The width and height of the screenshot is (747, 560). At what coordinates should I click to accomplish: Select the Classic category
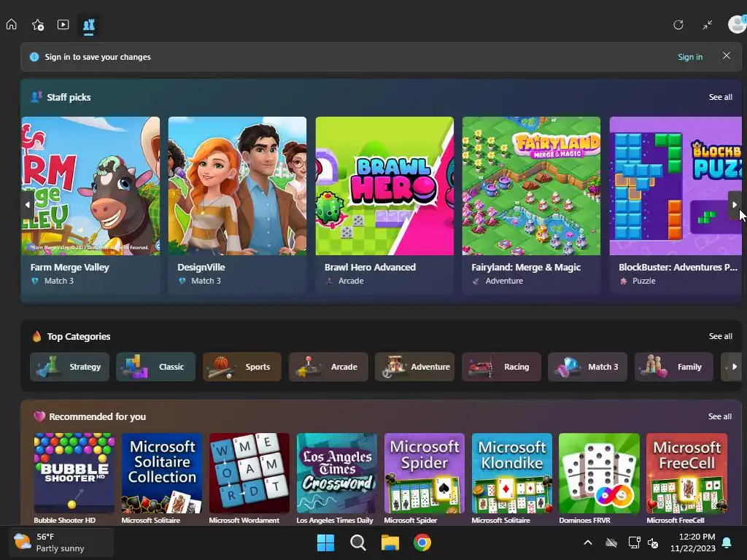pos(156,367)
